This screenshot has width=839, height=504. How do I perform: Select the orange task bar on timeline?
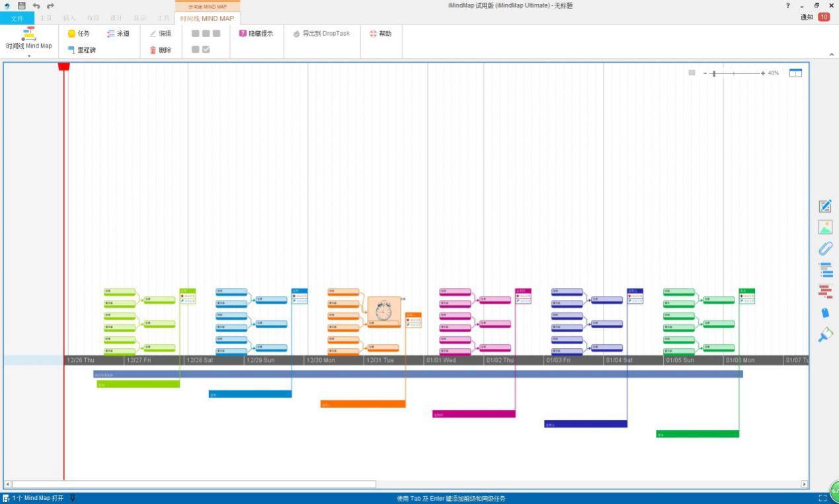[363, 404]
